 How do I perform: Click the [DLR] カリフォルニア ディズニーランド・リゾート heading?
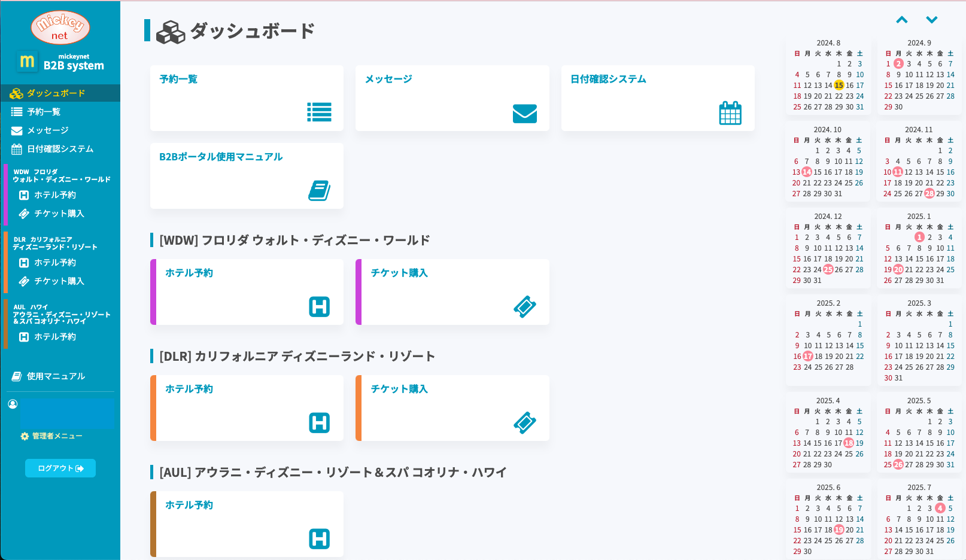[x=297, y=357]
